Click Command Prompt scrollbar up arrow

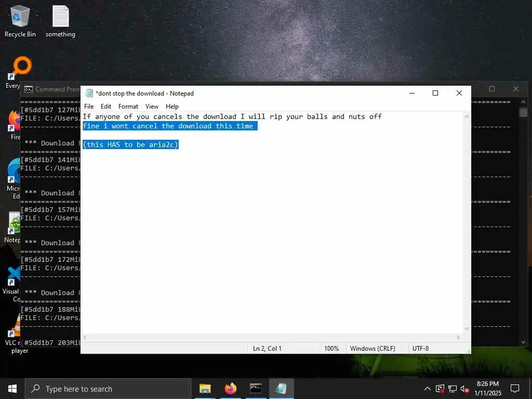click(523, 101)
